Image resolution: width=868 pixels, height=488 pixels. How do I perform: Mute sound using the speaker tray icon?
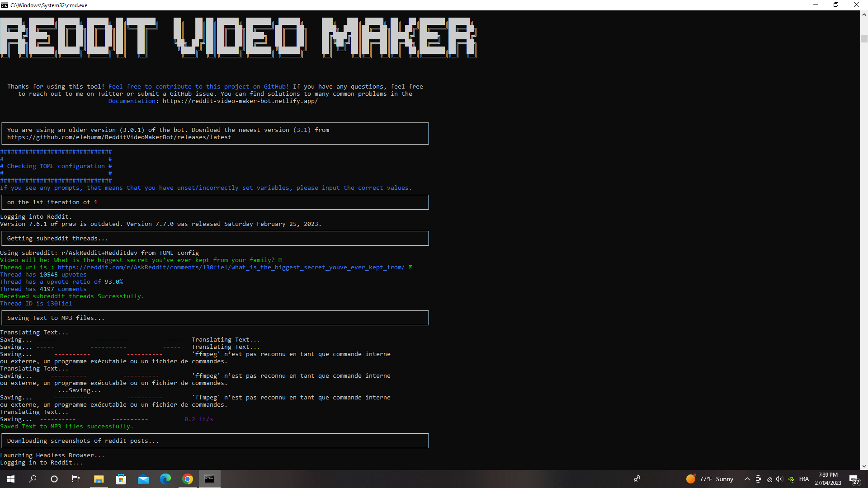pos(779,479)
